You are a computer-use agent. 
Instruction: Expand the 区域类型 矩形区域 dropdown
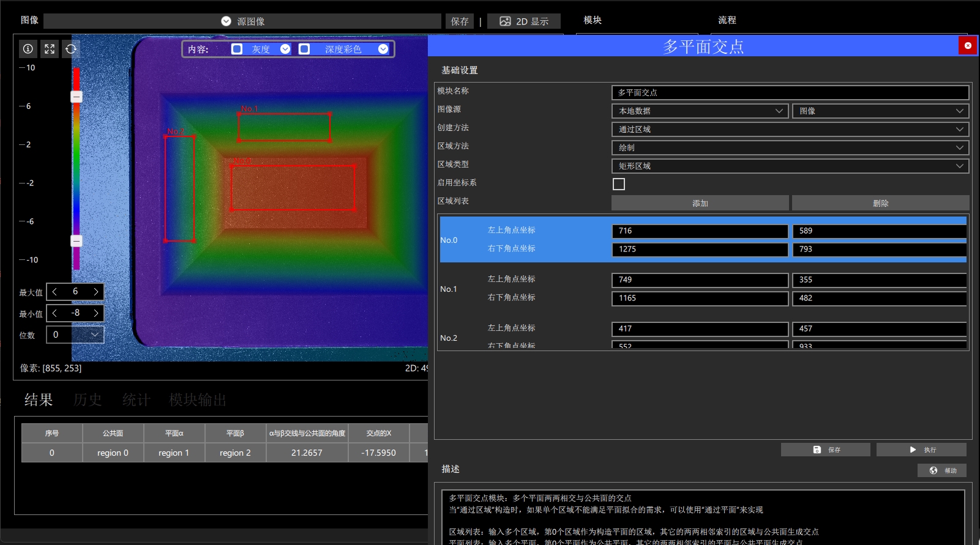(790, 166)
